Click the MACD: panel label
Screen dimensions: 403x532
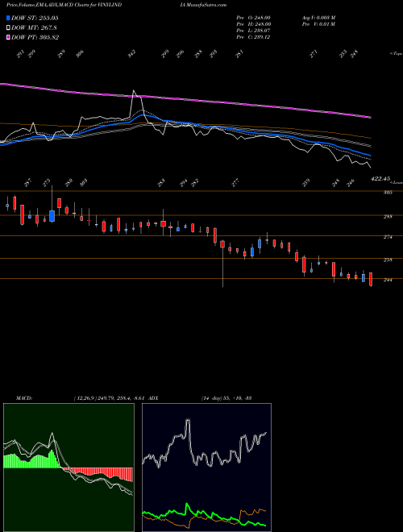[x=23, y=397]
